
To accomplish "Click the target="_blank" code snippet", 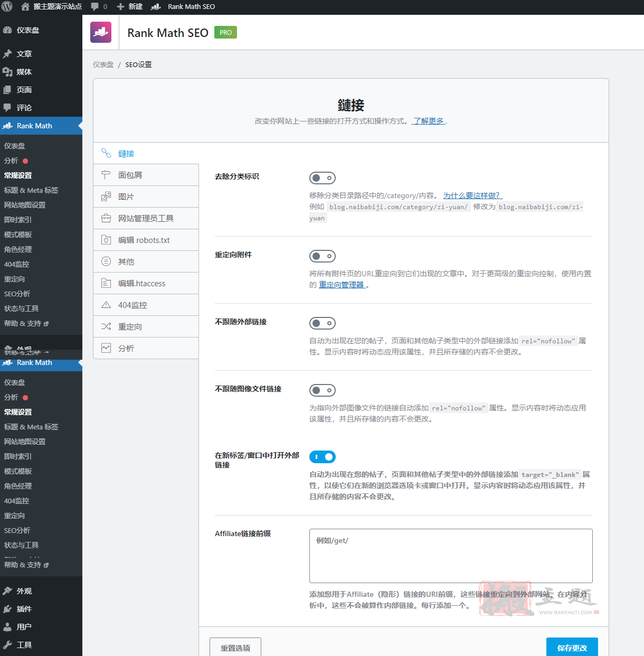I will tap(550, 474).
